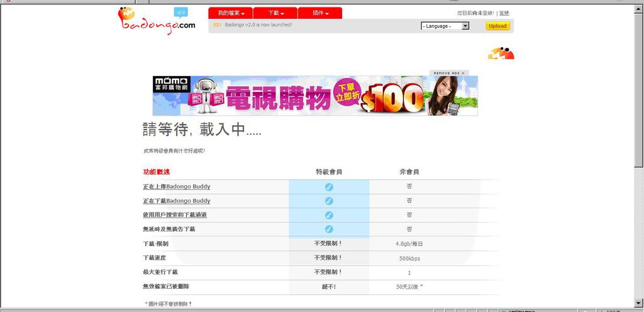Screen dimensions: 644x312
Task: Click the 最大並行下載 row label
Action: point(160,272)
